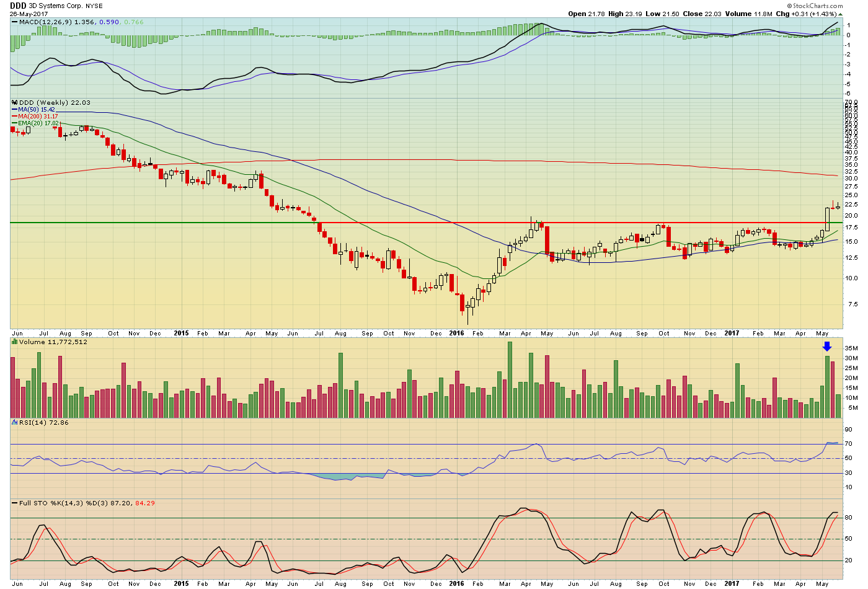This screenshot has width=868, height=589.
Task: Click the "Chg +0.31 (+1.43%)" value
Action: 806,14
